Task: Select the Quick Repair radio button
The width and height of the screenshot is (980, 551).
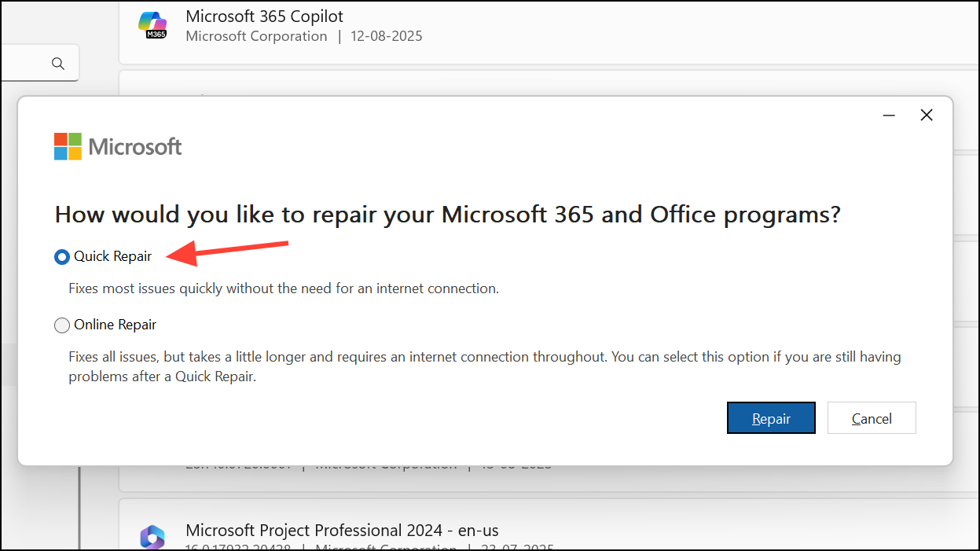Action: pos(62,257)
